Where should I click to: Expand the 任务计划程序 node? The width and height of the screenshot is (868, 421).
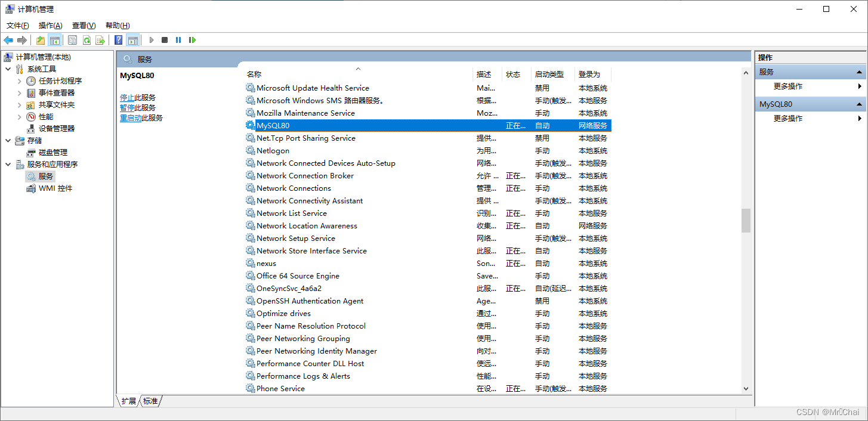(x=20, y=81)
